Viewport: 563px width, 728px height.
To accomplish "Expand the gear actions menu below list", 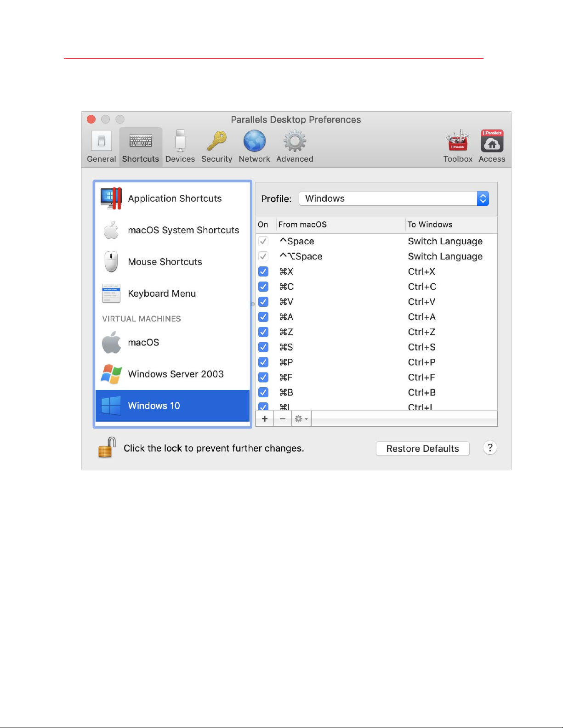I will (x=301, y=418).
